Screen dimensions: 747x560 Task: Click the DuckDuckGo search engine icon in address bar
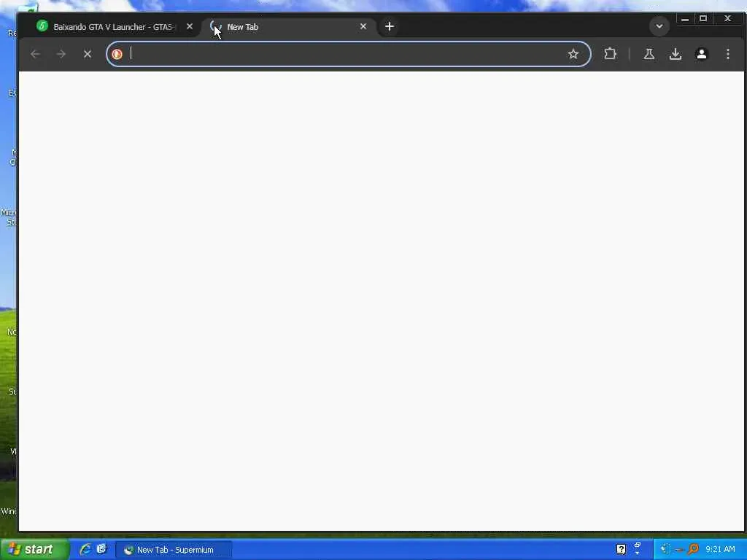click(x=117, y=54)
